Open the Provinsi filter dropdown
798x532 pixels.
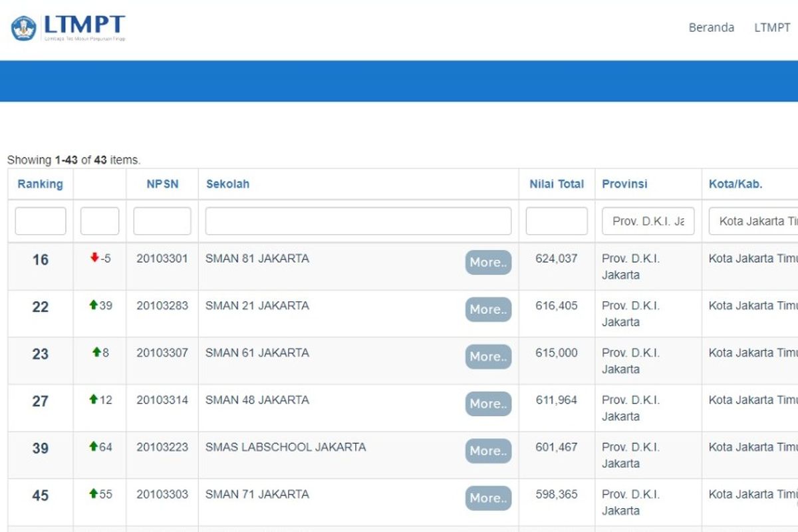(648, 221)
